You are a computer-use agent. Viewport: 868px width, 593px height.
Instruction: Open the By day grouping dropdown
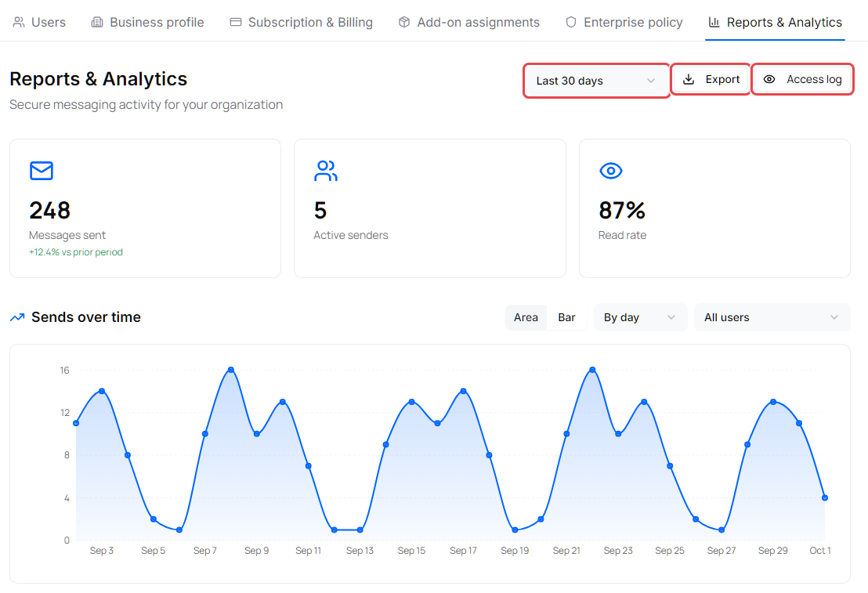[x=641, y=317]
